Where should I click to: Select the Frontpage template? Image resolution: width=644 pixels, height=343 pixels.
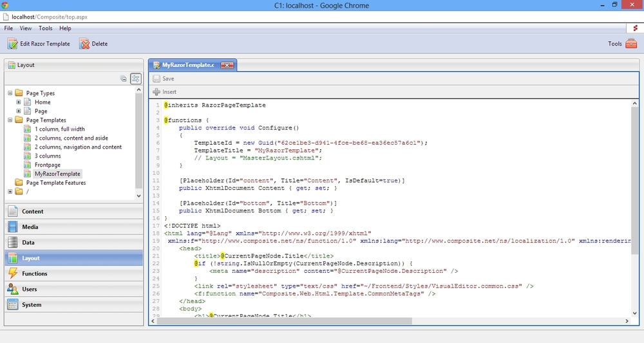pos(49,165)
